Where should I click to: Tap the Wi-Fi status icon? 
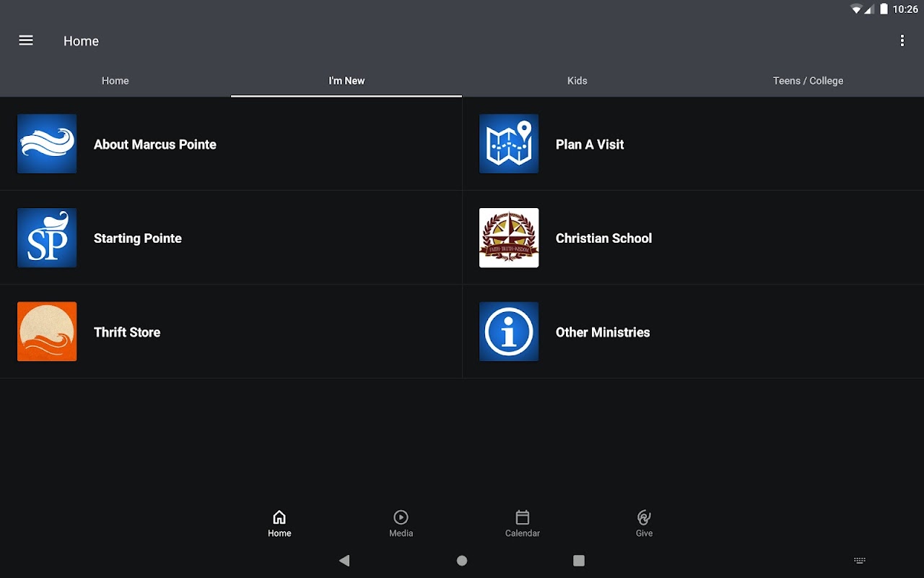pyautogui.click(x=857, y=9)
